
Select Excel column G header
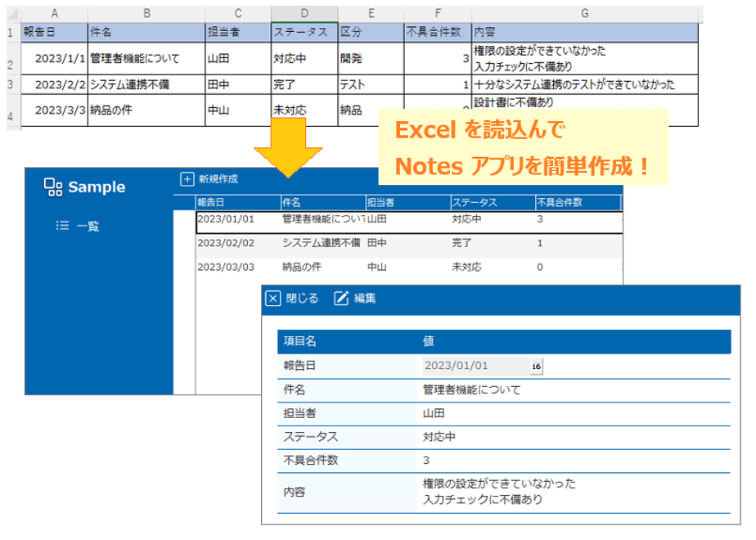[584, 13]
